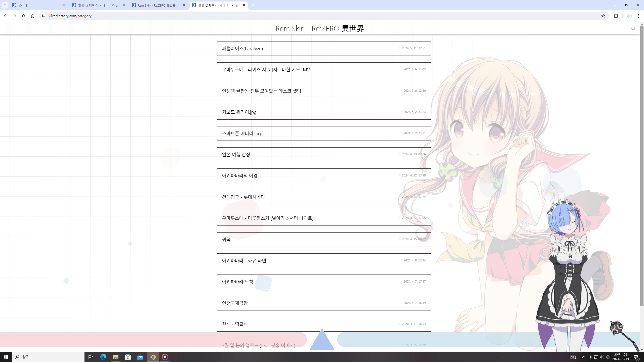Open Chrome three-dot menu
This screenshot has width=644, height=362.
pyautogui.click(x=638, y=16)
